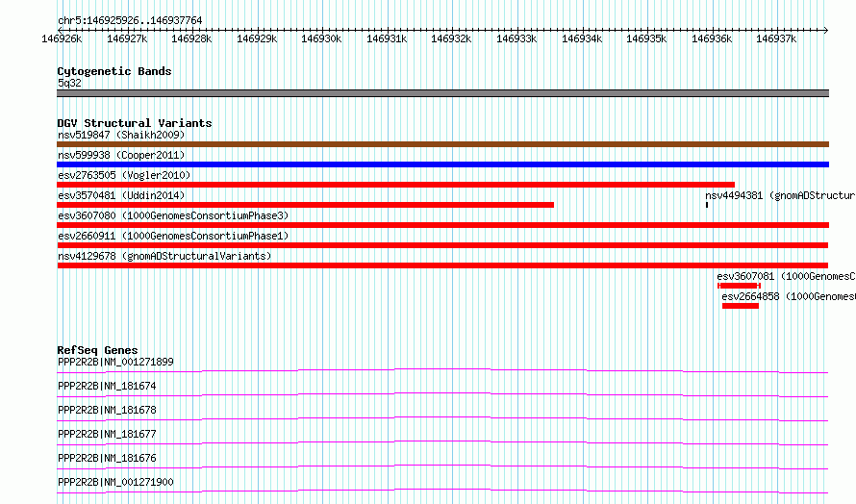Open the PPP2R2B|NM_181676 transcript label

click(x=107, y=458)
